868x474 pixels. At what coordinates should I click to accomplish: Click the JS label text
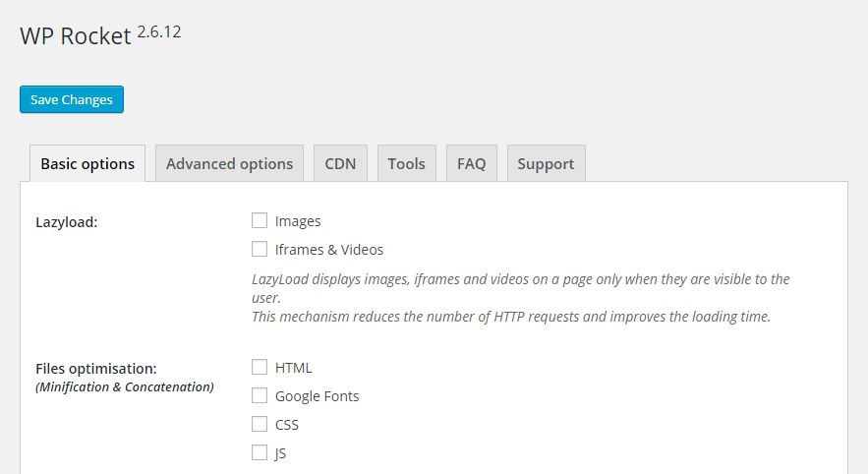pos(281,453)
